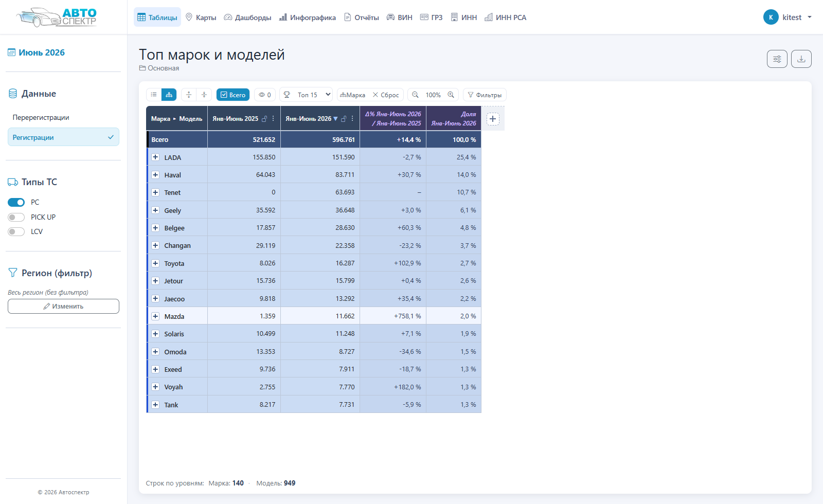Open the ИНН РСА tab

[x=506, y=17]
